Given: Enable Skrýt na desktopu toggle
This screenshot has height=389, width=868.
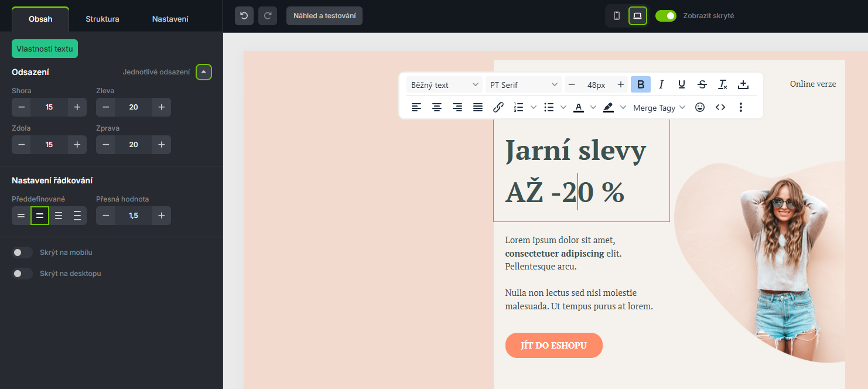Looking at the screenshot, I should tap(22, 274).
